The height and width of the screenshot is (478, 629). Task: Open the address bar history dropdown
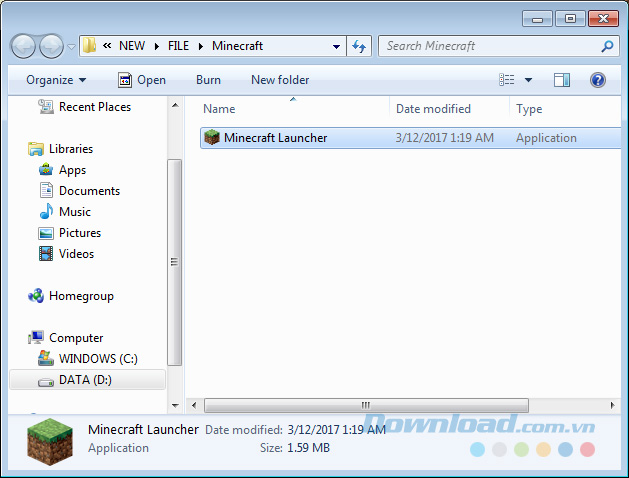click(336, 47)
